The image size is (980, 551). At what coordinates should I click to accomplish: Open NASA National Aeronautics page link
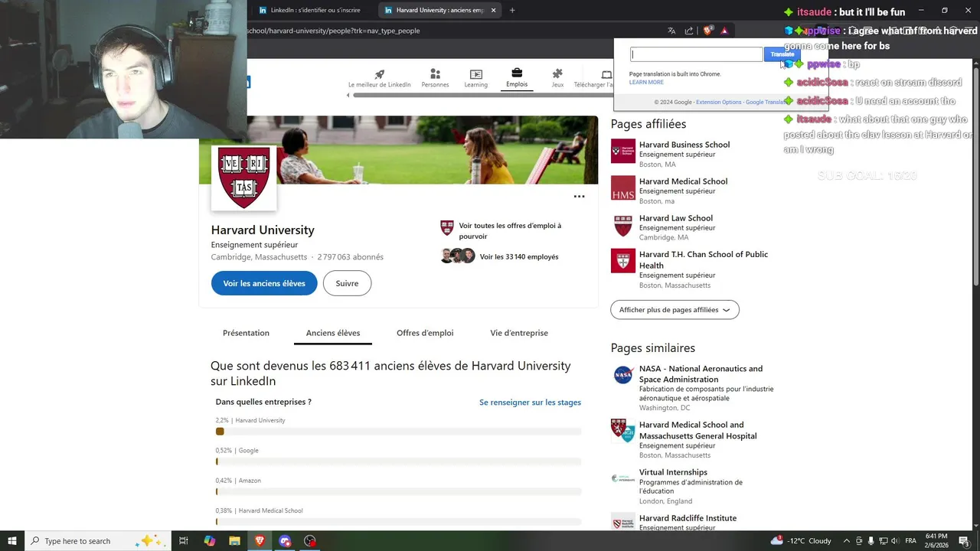point(701,373)
